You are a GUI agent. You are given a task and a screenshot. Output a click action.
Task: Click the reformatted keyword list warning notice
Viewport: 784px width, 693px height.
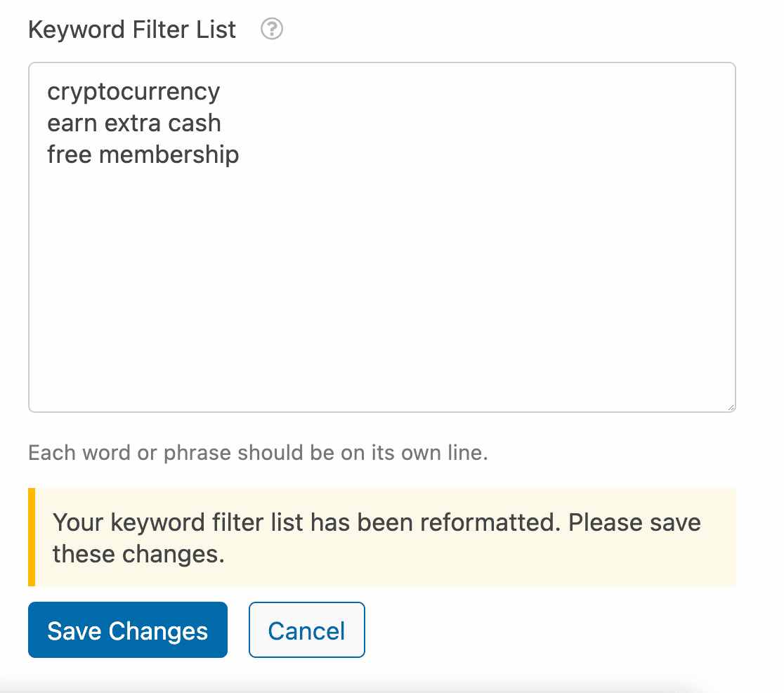(382, 537)
